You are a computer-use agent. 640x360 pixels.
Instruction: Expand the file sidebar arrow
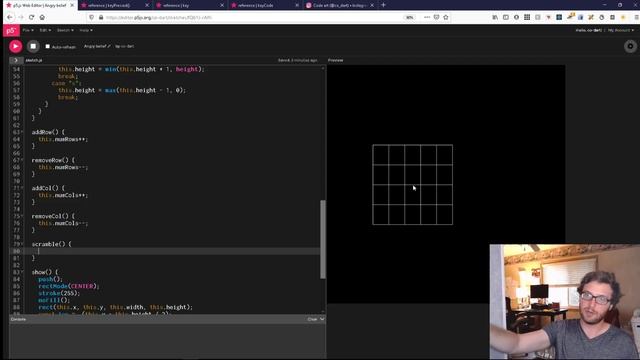point(16,60)
